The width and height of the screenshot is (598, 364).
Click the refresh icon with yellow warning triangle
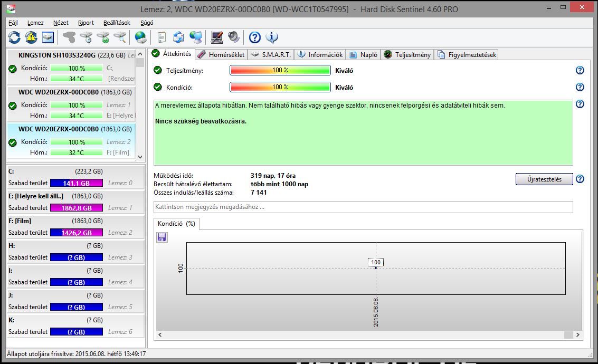point(31,37)
